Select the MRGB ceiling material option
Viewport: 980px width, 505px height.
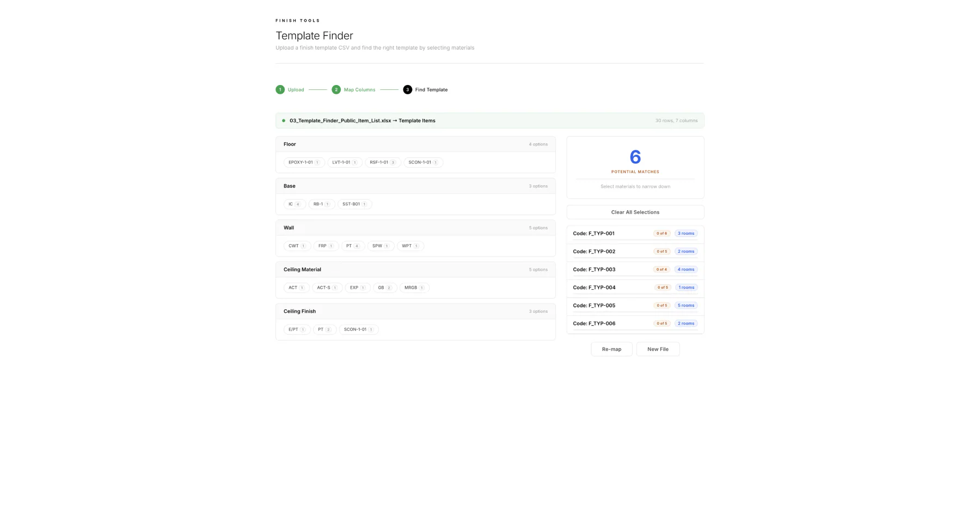tap(414, 287)
